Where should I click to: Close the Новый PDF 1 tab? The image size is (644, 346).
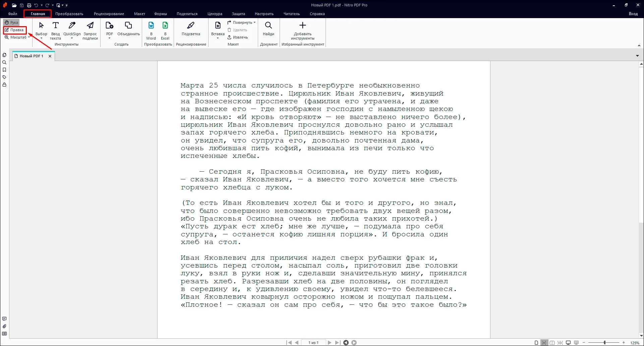pyautogui.click(x=50, y=56)
